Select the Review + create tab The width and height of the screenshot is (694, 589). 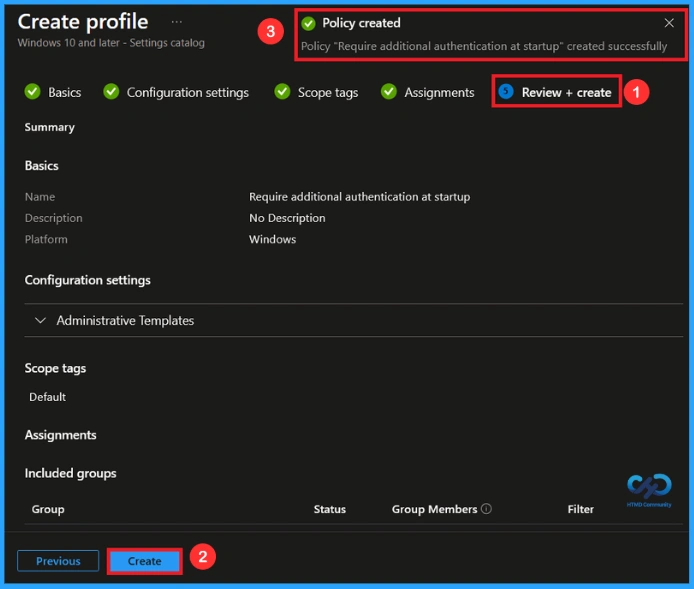tap(566, 92)
